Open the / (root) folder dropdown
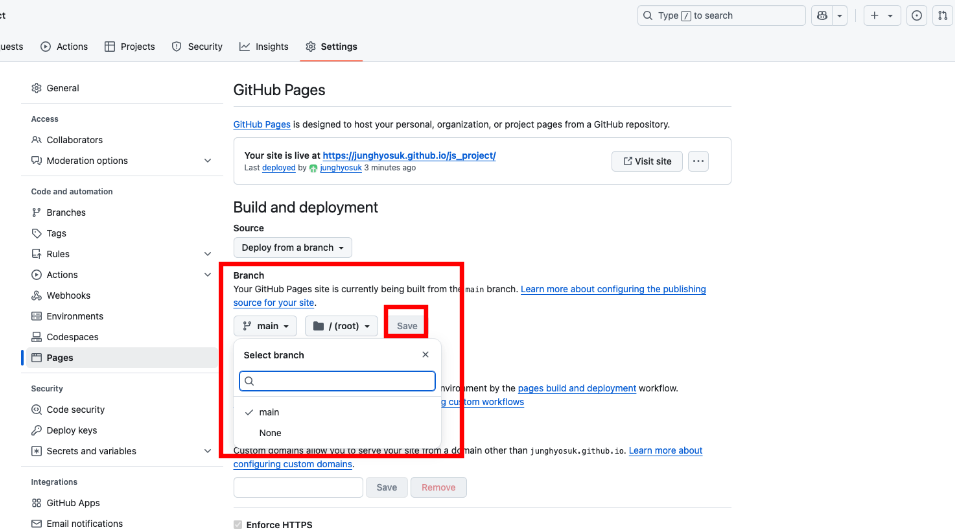This screenshot has height=529, width=955. click(x=341, y=326)
